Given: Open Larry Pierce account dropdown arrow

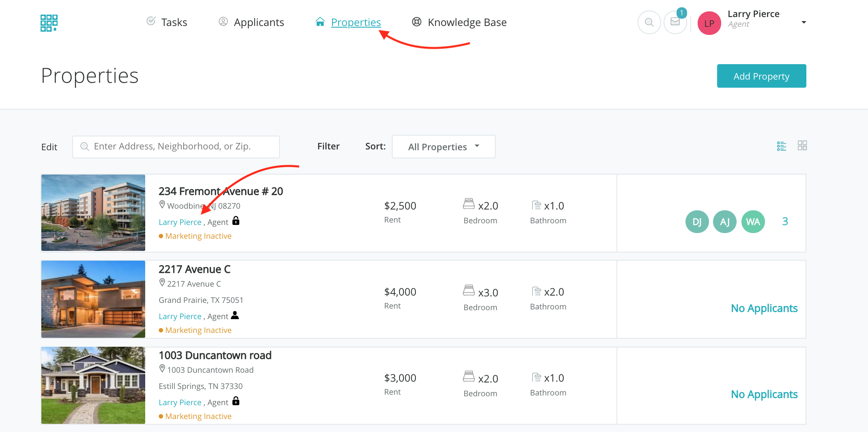Looking at the screenshot, I should [x=804, y=22].
